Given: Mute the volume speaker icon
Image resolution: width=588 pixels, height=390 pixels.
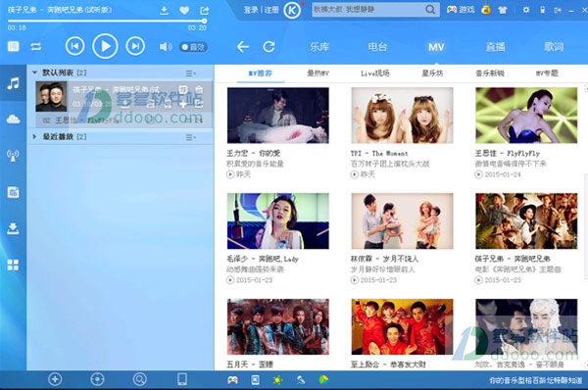Looking at the screenshot, I should (166, 47).
